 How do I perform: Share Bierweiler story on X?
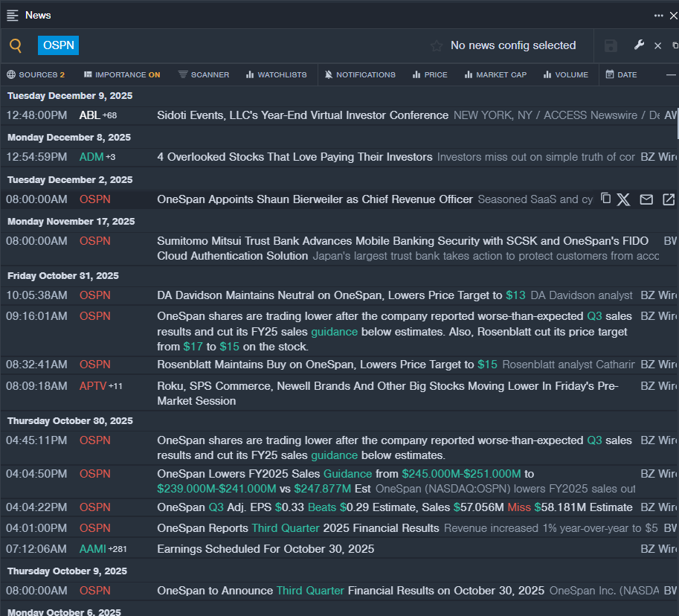pos(623,199)
